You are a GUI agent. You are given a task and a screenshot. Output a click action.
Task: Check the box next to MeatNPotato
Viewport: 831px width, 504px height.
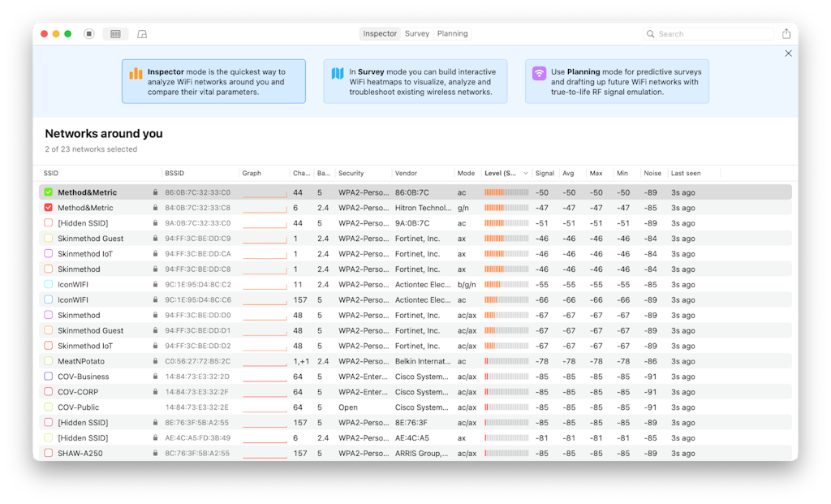(x=49, y=361)
